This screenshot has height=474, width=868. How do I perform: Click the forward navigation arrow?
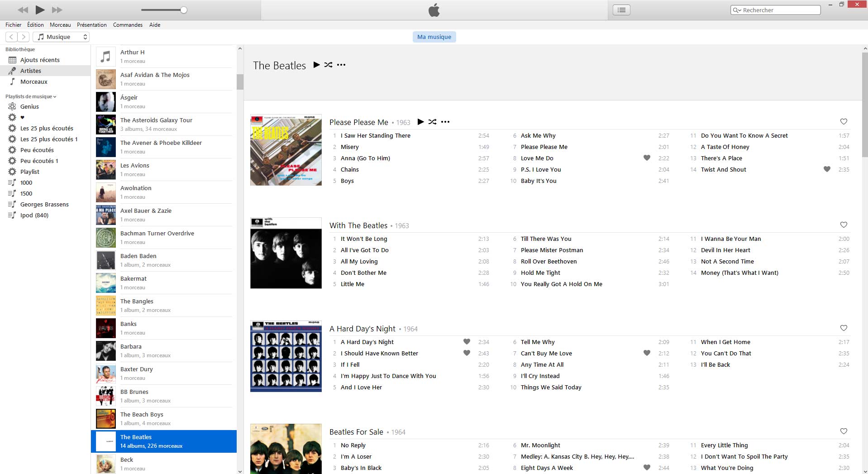[24, 37]
